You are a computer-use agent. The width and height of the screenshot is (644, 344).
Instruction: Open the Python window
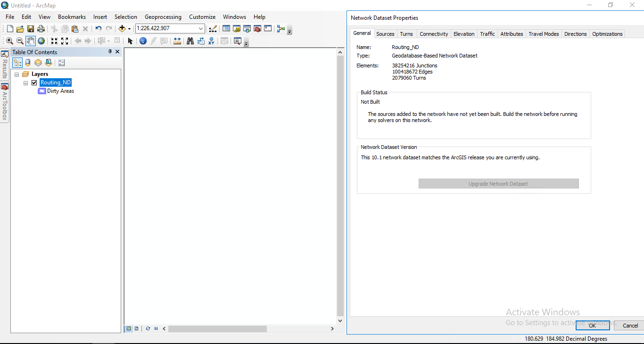tap(268, 29)
